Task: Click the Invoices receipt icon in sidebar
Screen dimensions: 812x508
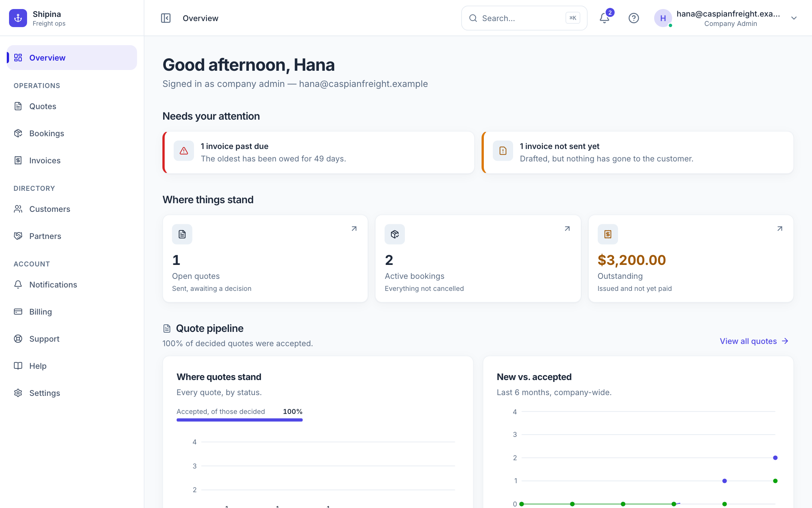Action: pos(18,160)
